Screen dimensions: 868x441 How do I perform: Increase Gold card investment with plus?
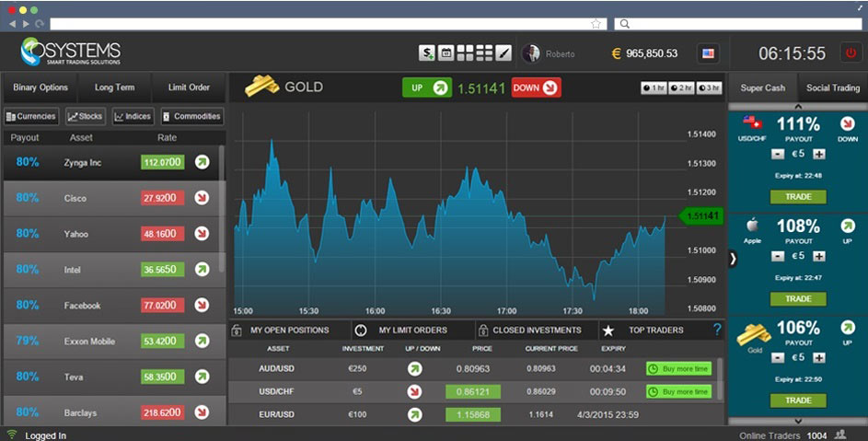[x=818, y=358]
